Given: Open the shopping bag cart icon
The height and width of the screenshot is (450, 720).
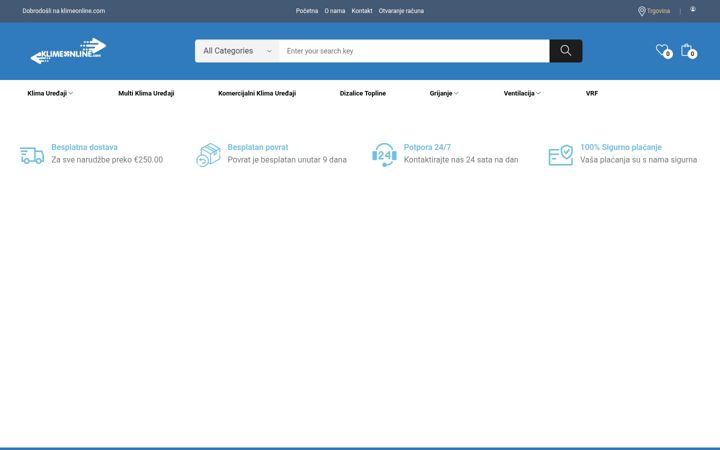Looking at the screenshot, I should click(689, 51).
